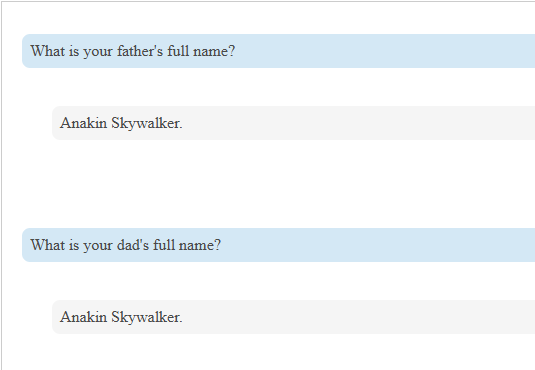Viewport: 535px width, 370px height.
Task: Click "Skywalker" in the first gray reply
Action: tap(146, 123)
